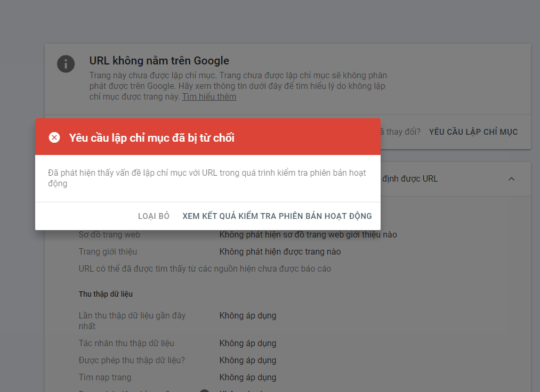Dismiss the dialog with "LOẠI BỎ"
Screen dimensions: 540x392
[154, 216]
